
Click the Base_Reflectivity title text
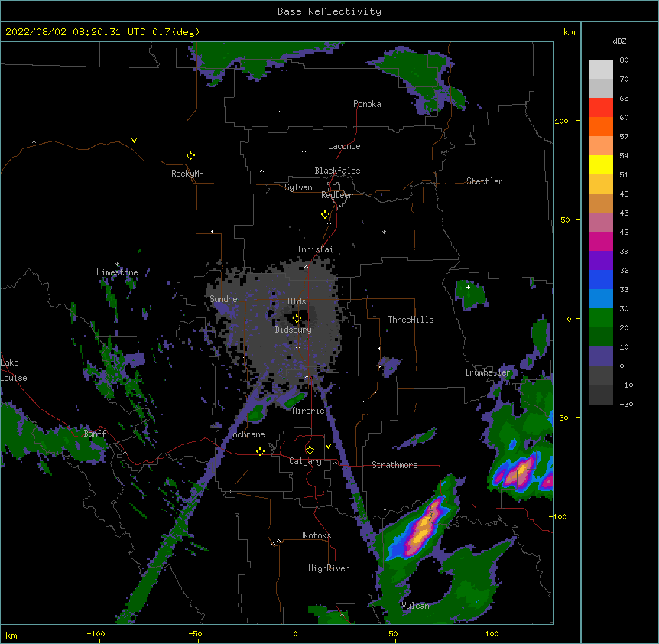(x=329, y=11)
